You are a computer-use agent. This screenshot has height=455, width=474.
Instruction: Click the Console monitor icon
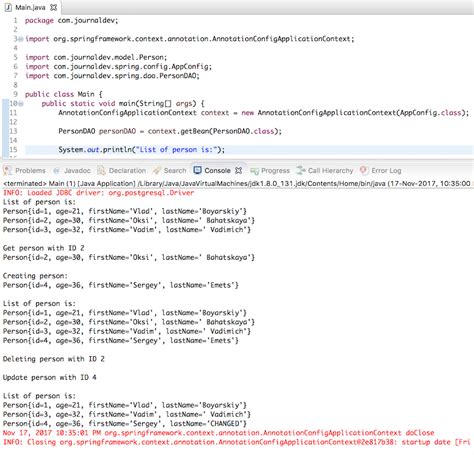pos(197,170)
